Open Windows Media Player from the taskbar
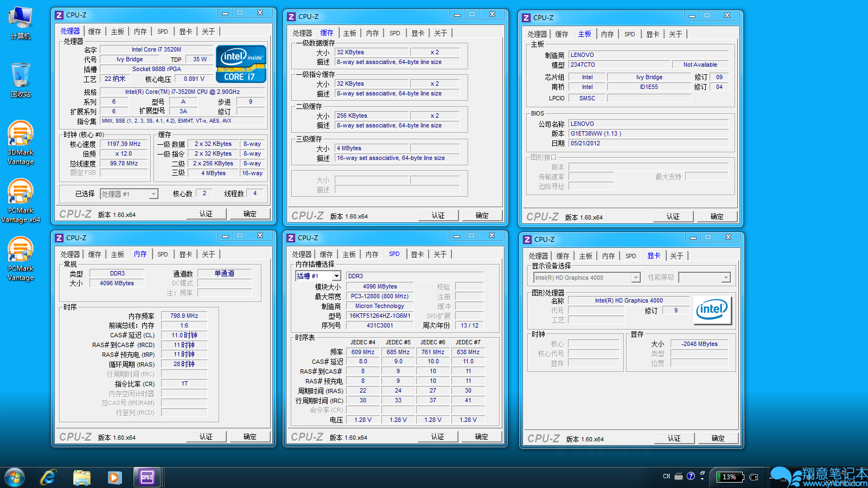 114,477
